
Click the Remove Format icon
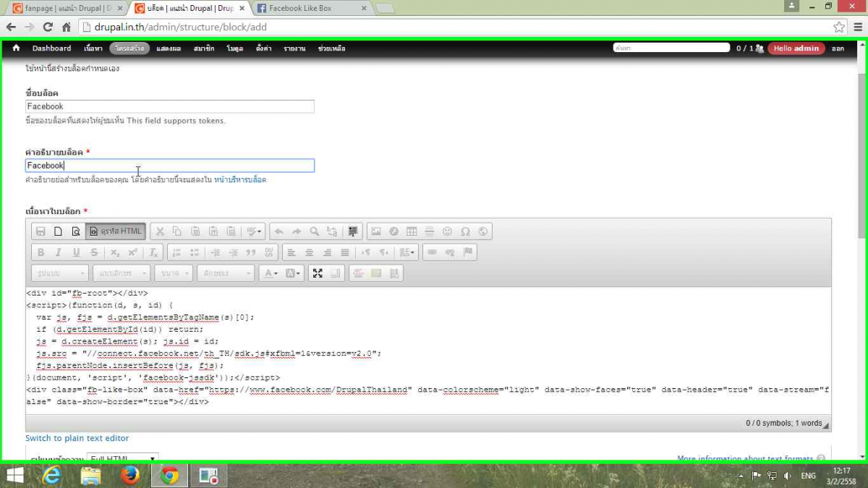coord(153,252)
